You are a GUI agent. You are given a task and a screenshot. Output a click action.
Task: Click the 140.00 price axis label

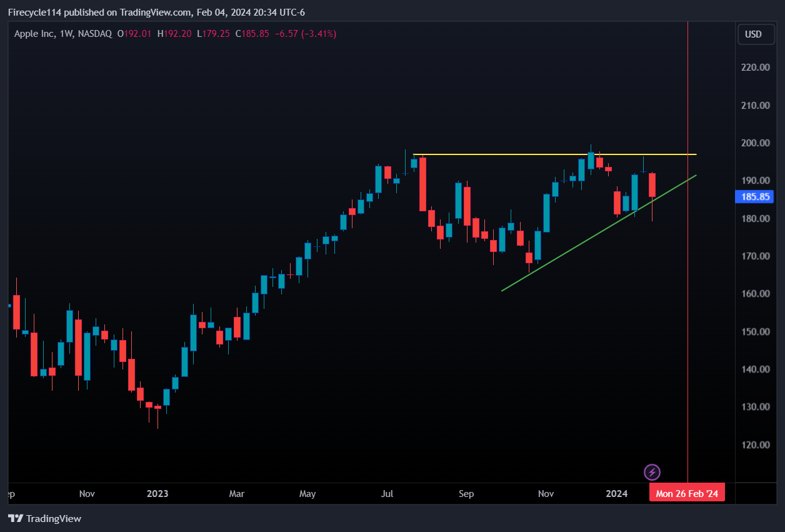[x=755, y=369]
